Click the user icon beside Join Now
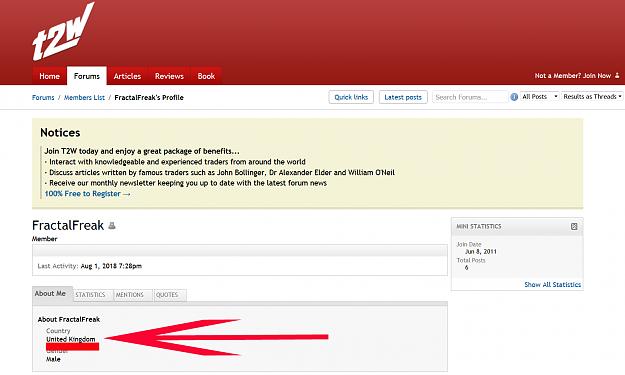This screenshot has width=625, height=375. point(617,75)
